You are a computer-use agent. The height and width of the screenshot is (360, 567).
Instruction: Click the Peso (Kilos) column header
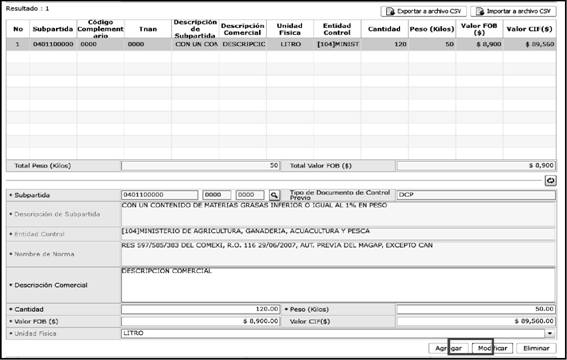tap(432, 29)
